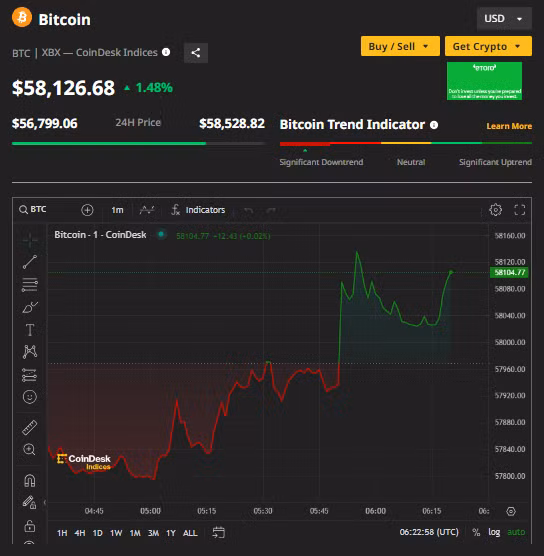Select the crosshair cursor tool
Image resolution: width=544 pixels, height=556 pixels.
pyautogui.click(x=30, y=240)
